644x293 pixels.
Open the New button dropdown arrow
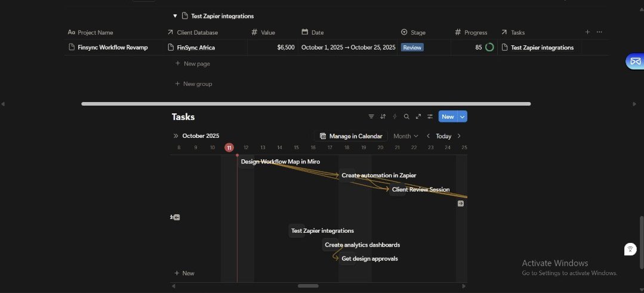point(463,116)
